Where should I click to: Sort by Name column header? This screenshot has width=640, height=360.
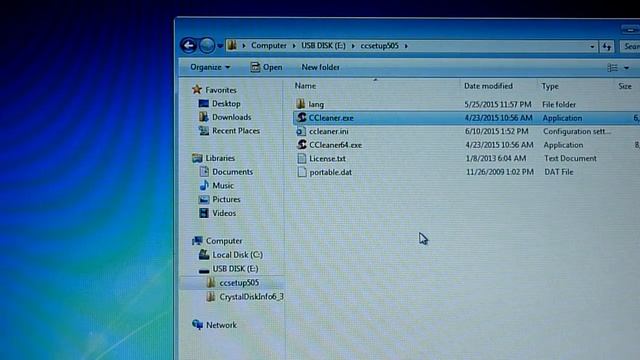click(x=305, y=86)
